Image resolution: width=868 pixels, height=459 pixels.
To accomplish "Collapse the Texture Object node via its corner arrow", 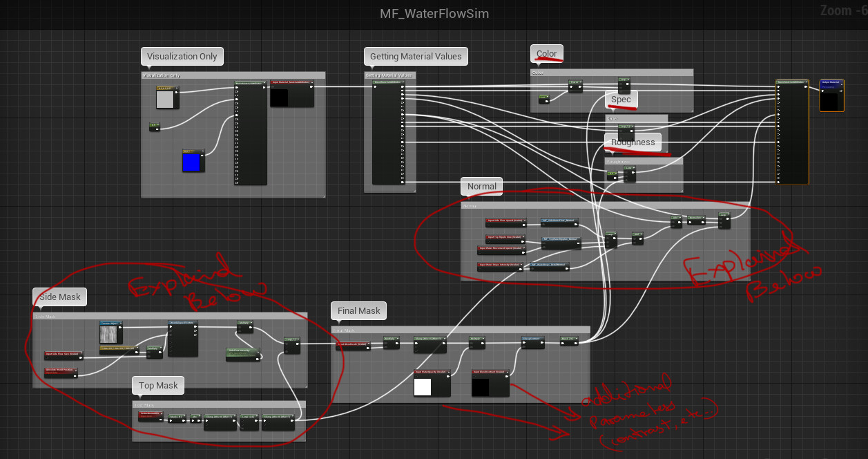I will tap(121, 323).
